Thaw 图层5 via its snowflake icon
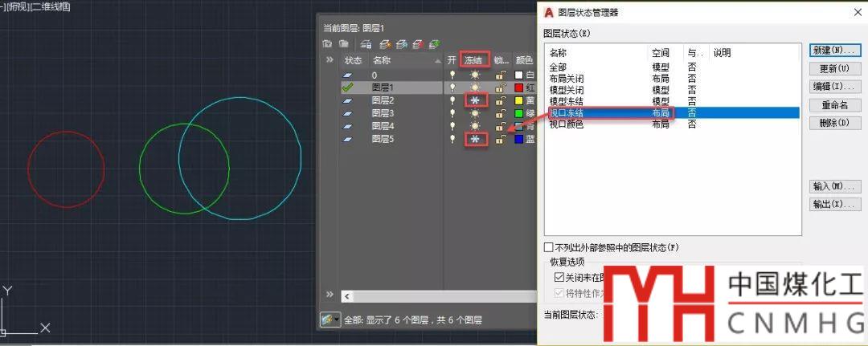 coord(475,140)
